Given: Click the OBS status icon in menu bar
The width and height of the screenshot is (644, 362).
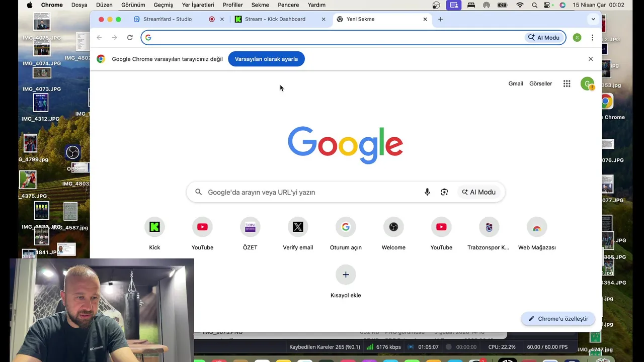Looking at the screenshot, I should (436, 5).
